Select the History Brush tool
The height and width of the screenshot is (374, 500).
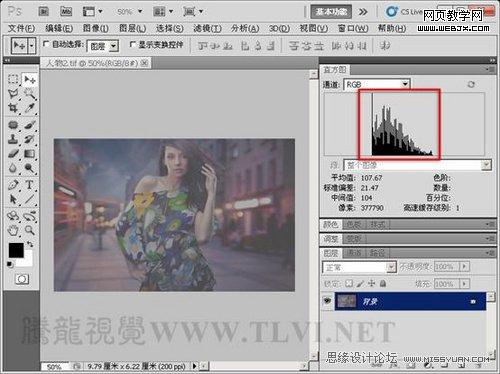[x=30, y=139]
